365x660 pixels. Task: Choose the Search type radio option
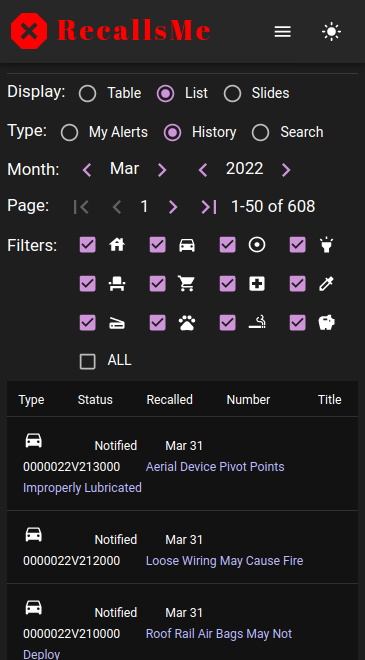pyautogui.click(x=260, y=133)
